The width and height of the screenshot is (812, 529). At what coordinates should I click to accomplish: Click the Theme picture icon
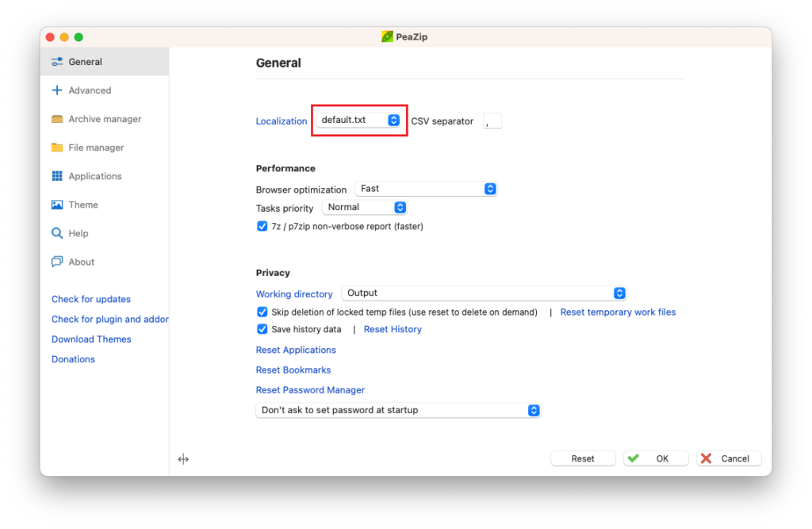point(57,205)
